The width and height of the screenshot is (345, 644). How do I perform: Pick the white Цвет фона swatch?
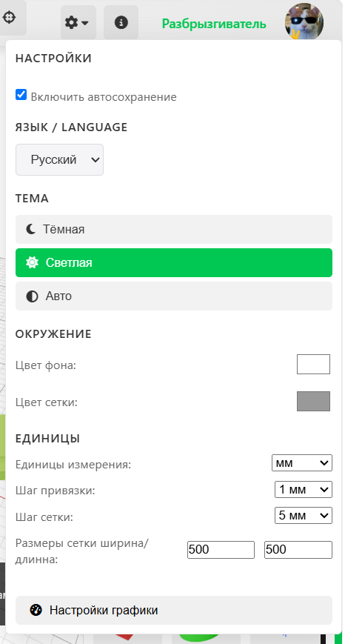pos(313,365)
